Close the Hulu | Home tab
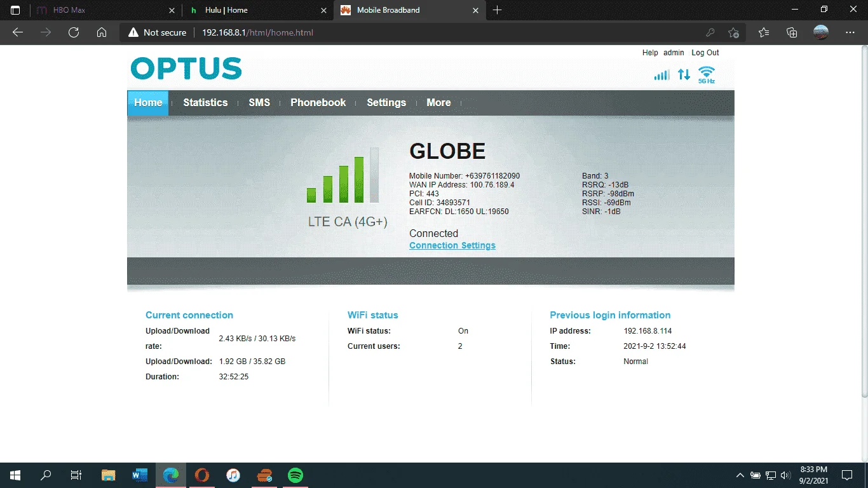Image resolution: width=868 pixels, height=488 pixels. pyautogui.click(x=324, y=10)
